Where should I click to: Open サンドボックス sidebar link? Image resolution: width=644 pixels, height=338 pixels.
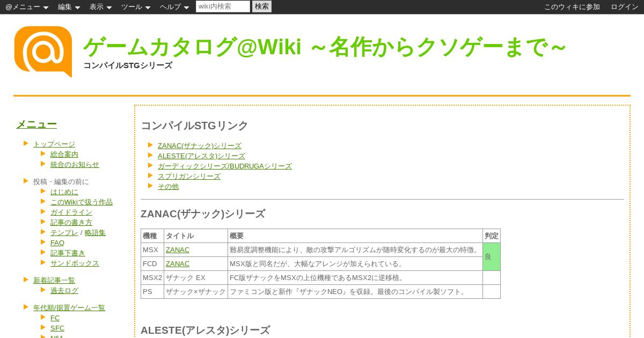pos(75,263)
